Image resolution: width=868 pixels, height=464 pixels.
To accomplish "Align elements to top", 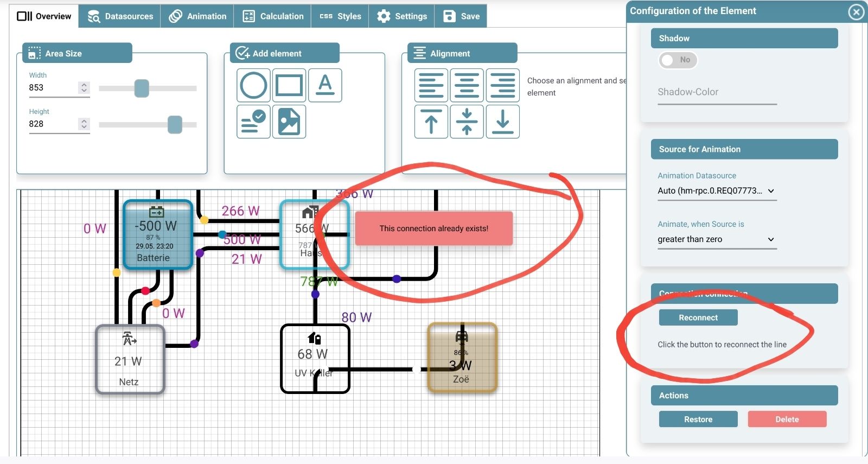I will (x=431, y=122).
